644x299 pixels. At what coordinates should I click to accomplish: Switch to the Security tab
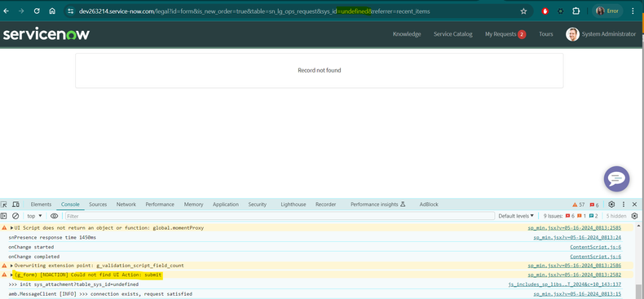(257, 204)
